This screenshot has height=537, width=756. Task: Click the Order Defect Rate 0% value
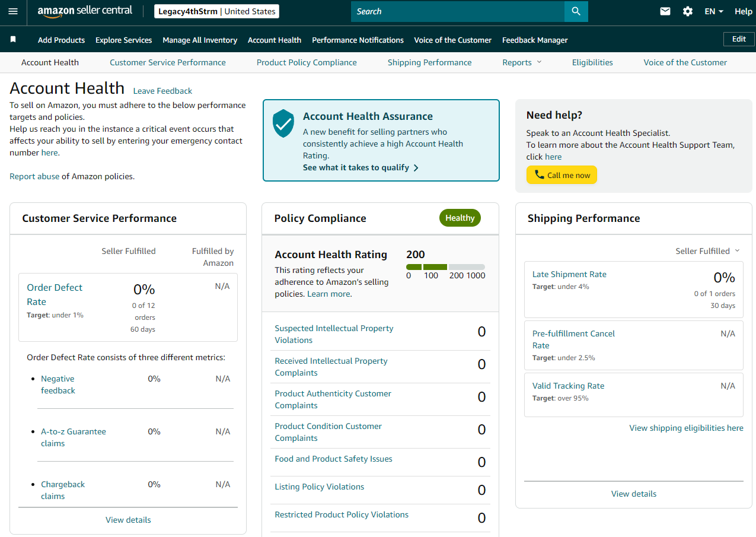point(144,290)
